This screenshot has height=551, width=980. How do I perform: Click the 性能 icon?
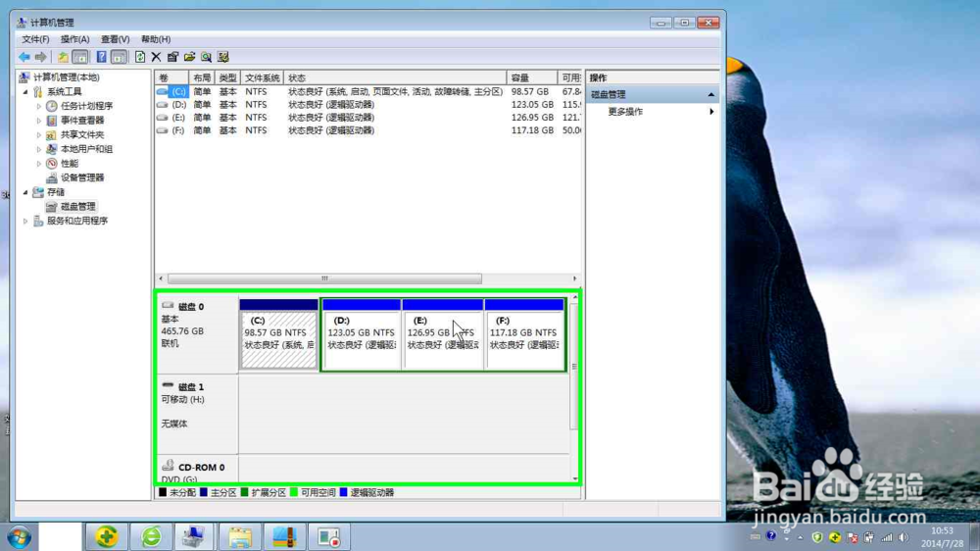pos(52,164)
